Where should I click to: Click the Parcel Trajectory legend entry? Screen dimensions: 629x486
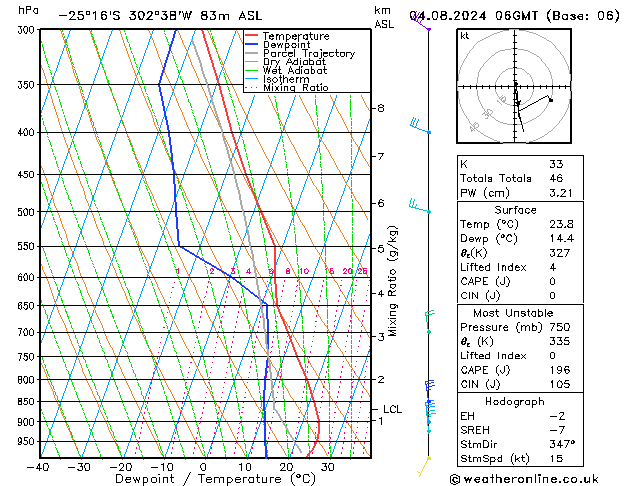(300, 53)
